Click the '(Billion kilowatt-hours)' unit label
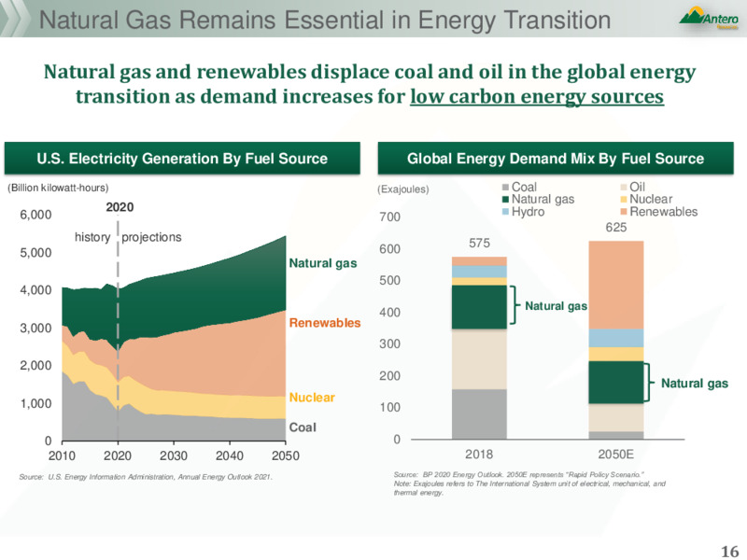The image size is (747, 560). coord(58,189)
